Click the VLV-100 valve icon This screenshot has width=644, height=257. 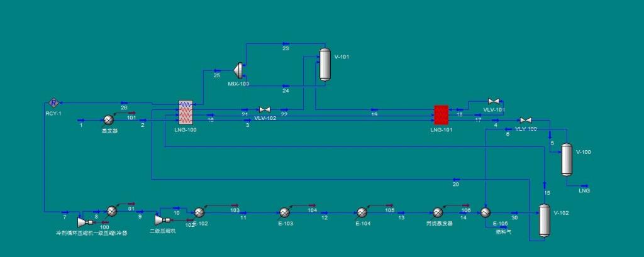click(x=526, y=120)
